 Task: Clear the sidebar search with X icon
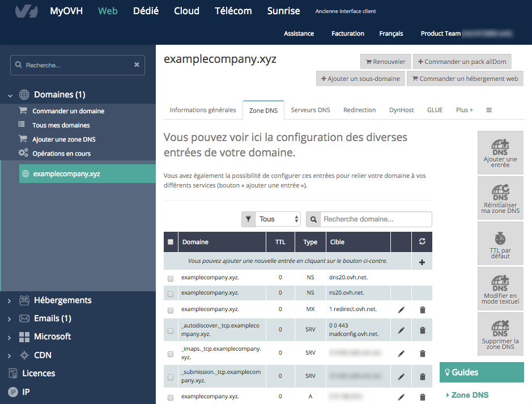(x=137, y=65)
